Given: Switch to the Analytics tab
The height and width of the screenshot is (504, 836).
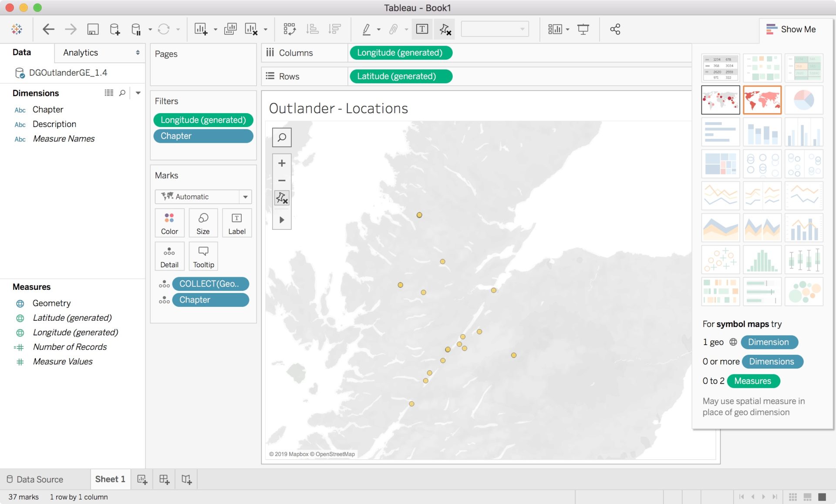Looking at the screenshot, I should [81, 53].
